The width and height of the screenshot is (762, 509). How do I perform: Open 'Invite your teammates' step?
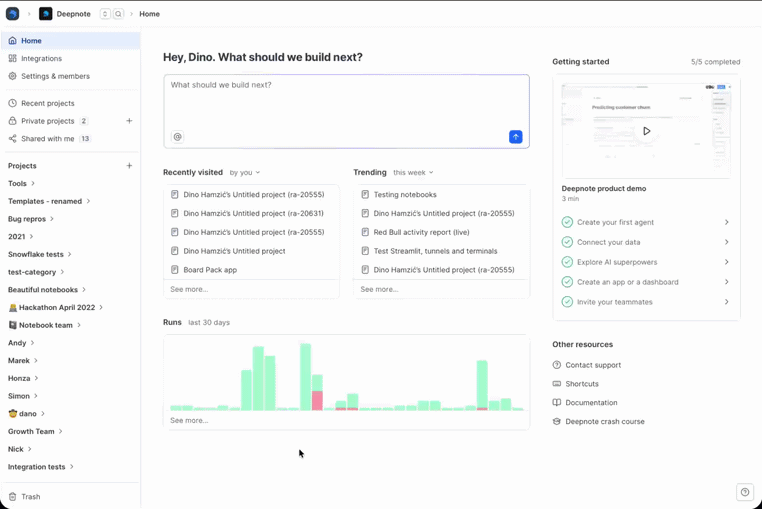click(646, 302)
